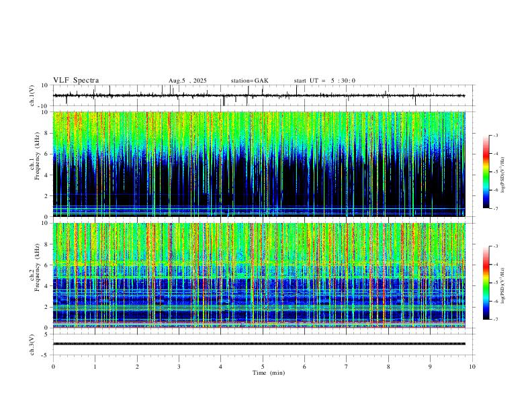Click the "7" time axis tick label

point(347,367)
